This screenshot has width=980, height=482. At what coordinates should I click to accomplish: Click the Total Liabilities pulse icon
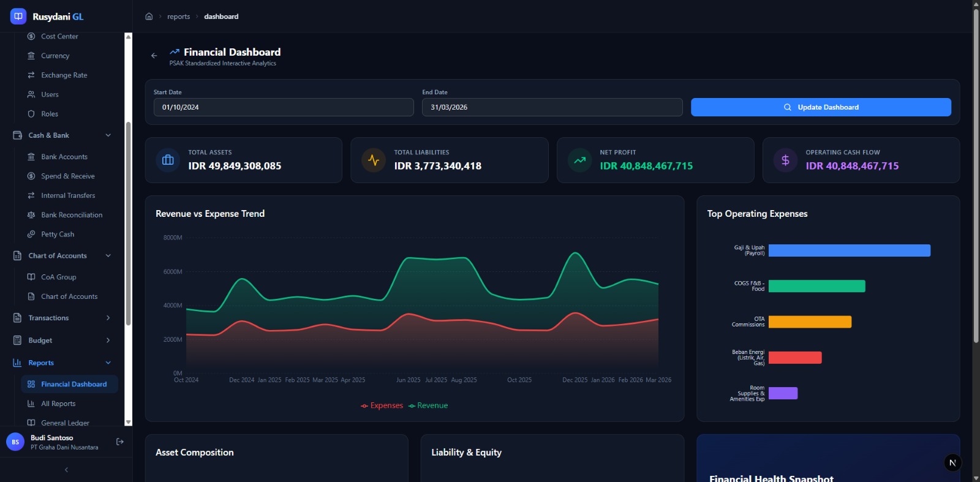coord(374,160)
